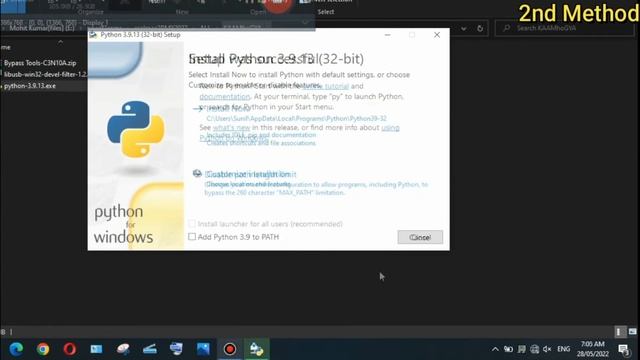Click the ENG language indicator
Viewport: 640px width, 360px height.
pyautogui.click(x=564, y=349)
